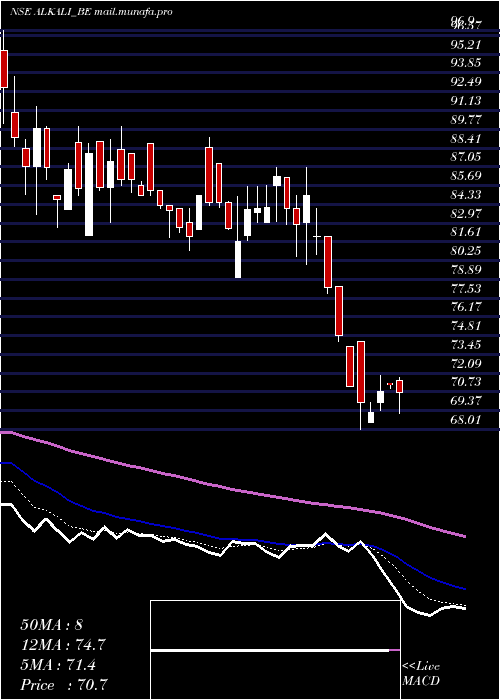This screenshot has height=700, width=500.
Task: Click the <<Live MACD label
Action: click(x=421, y=674)
